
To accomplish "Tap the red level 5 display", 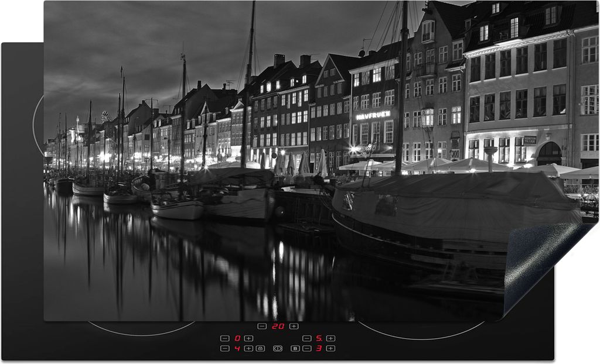I will 319,338.
